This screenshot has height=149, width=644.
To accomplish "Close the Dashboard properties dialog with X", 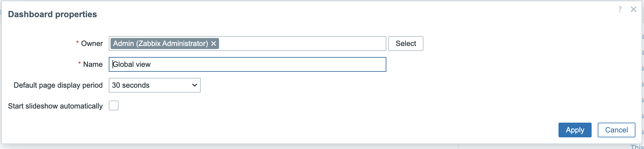I will [634, 9].
